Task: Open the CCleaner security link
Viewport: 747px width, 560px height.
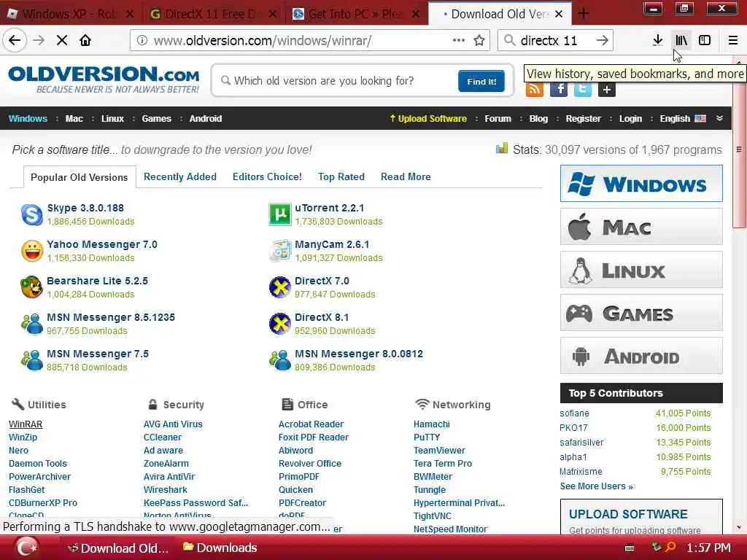Action: pos(163,437)
